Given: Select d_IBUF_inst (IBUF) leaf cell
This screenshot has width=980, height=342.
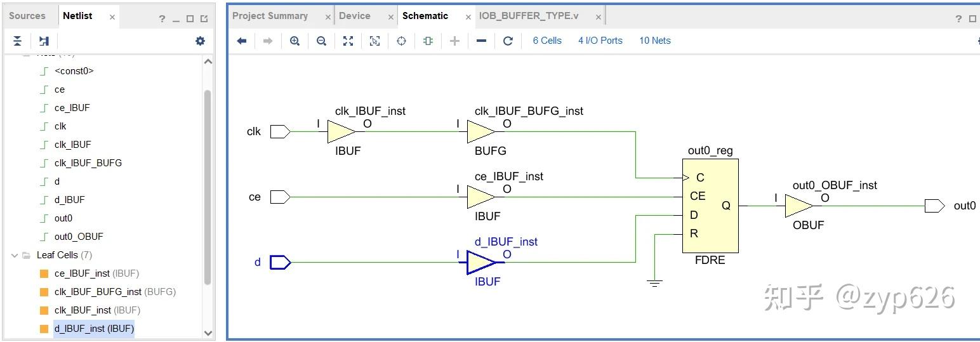Looking at the screenshot, I should [94, 329].
